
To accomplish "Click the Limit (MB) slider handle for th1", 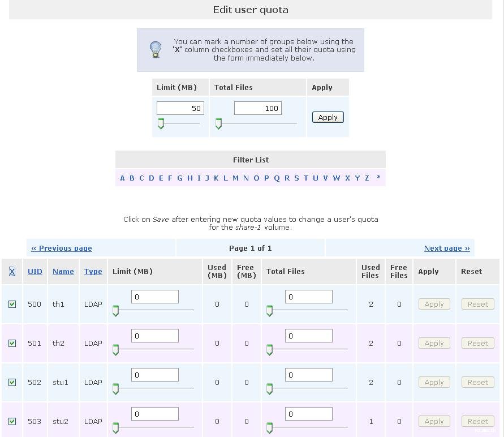I will tap(116, 311).
